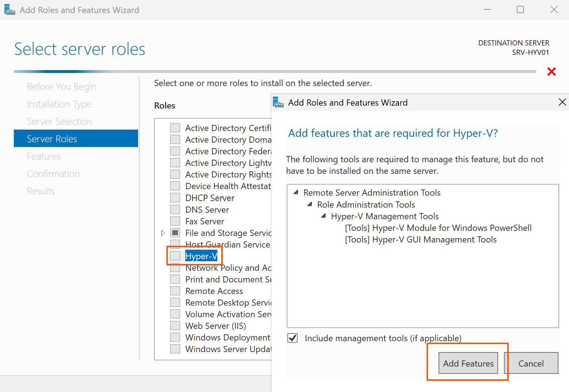
Task: Close the main wizard window
Action: (554, 10)
